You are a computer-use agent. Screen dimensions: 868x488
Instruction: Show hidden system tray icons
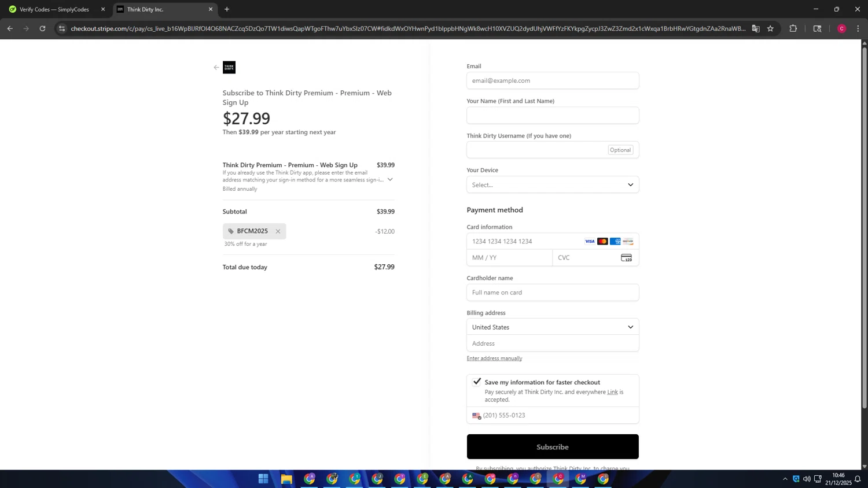[785, 479]
